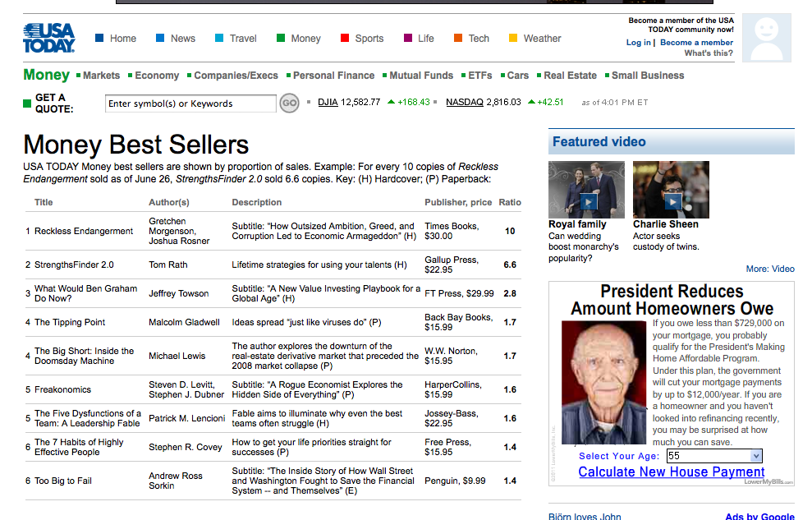Open the Personal Finance subsection
812x520 pixels.
333,76
